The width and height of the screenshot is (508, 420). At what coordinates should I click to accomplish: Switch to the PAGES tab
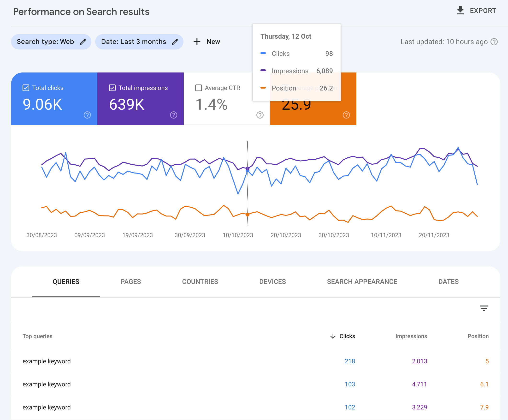(x=130, y=281)
